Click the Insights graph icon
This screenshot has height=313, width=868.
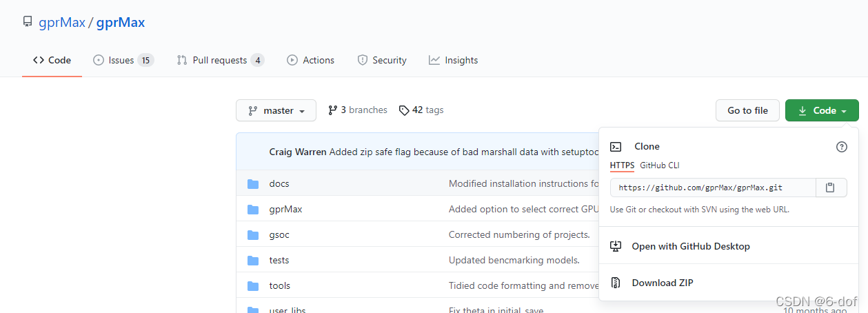click(x=434, y=60)
